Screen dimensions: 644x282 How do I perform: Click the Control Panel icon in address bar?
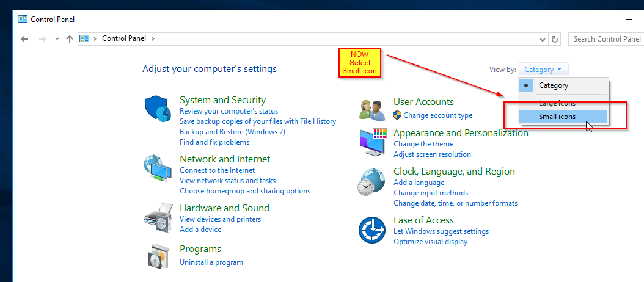tap(84, 38)
